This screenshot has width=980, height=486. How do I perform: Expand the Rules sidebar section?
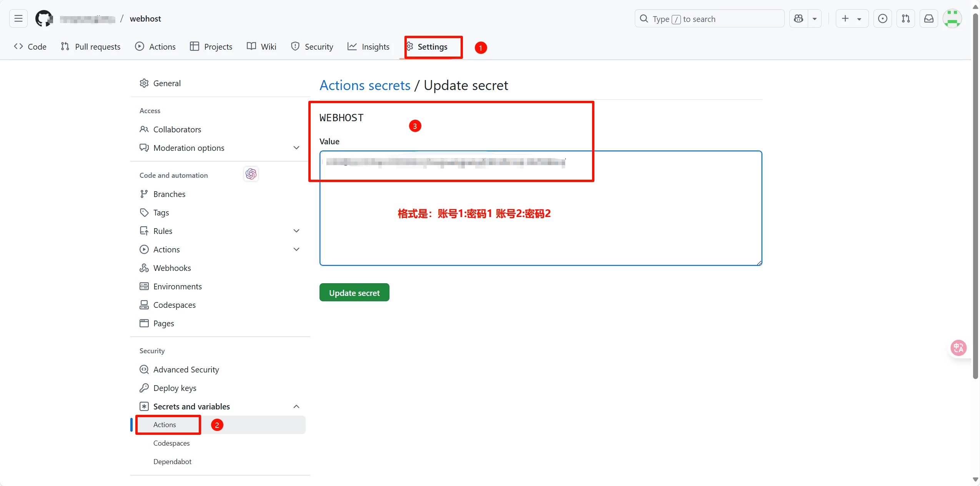(296, 231)
